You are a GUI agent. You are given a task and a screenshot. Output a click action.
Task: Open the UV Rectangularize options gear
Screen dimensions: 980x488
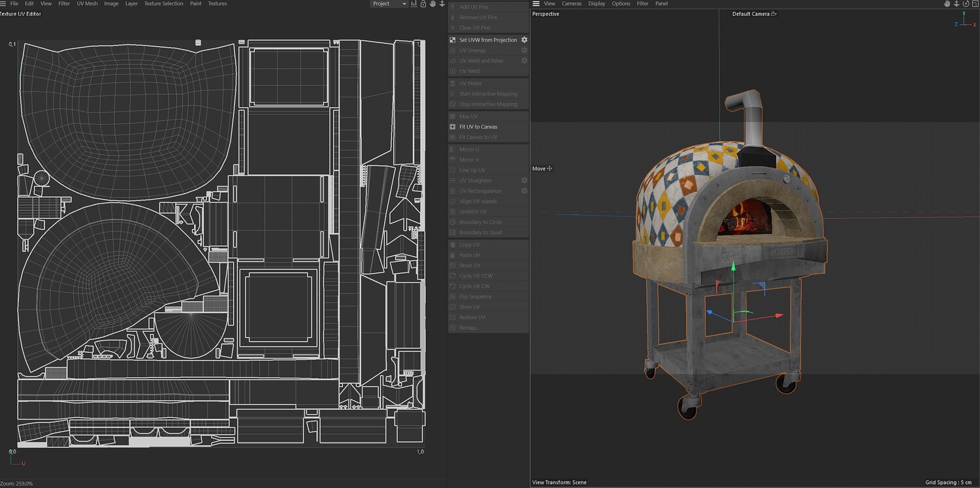[524, 191]
